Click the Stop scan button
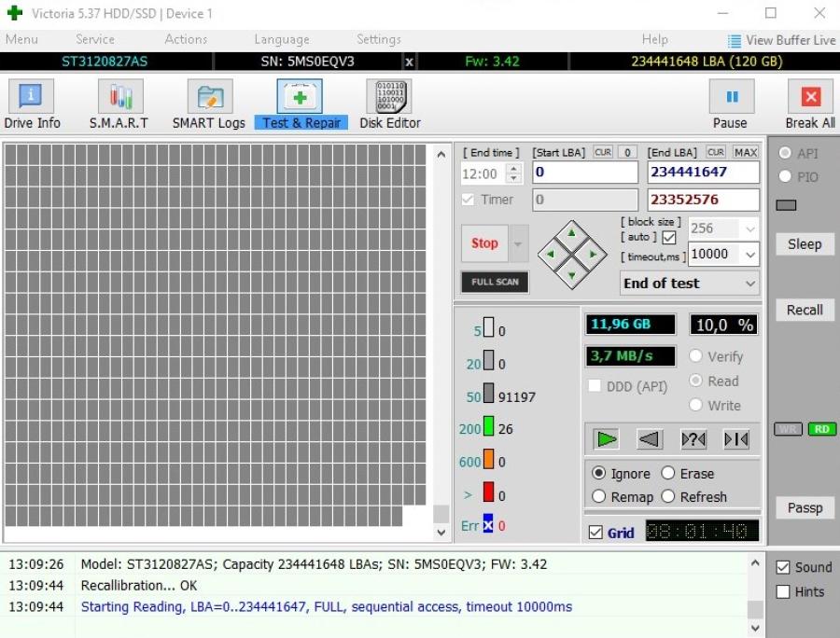This screenshot has width=840, height=638. point(484,243)
